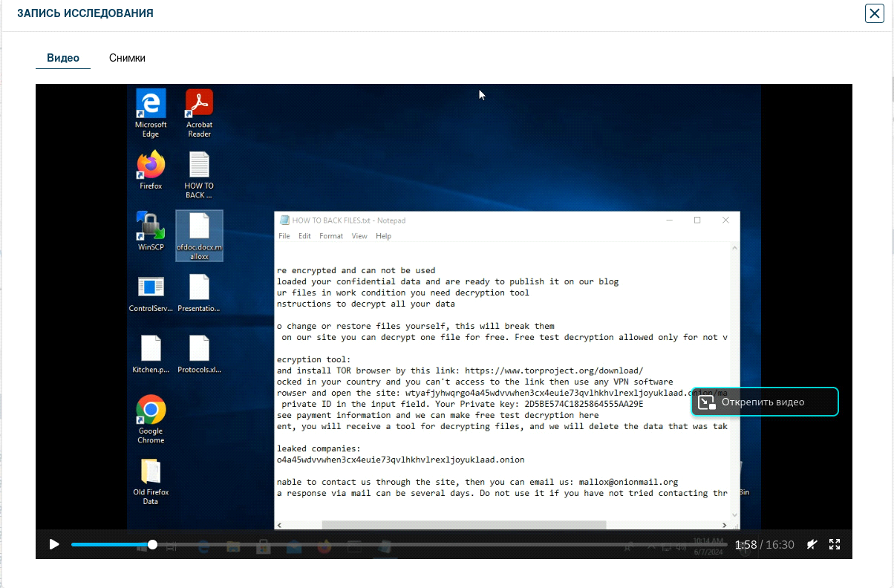This screenshot has height=588, width=894.
Task: Click the video progress slider handle
Action: coord(152,544)
